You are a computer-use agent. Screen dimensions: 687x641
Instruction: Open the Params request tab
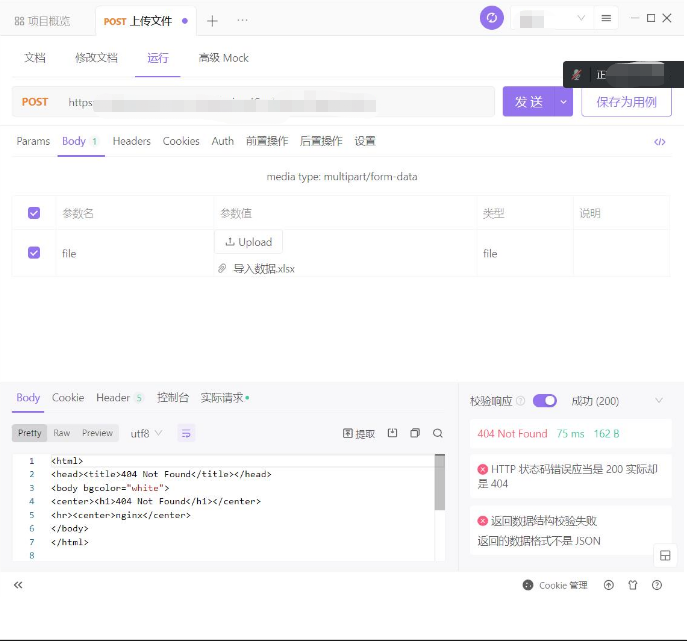click(x=33, y=141)
